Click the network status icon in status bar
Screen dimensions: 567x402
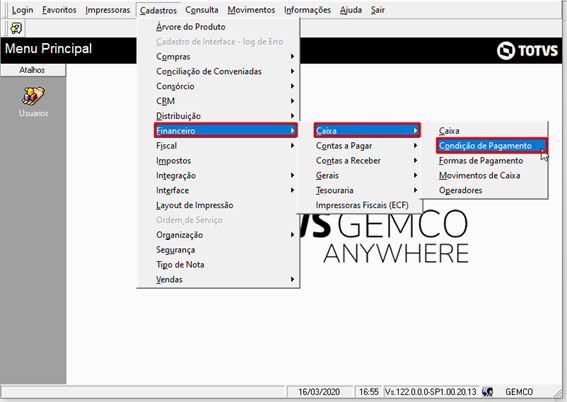point(487,392)
